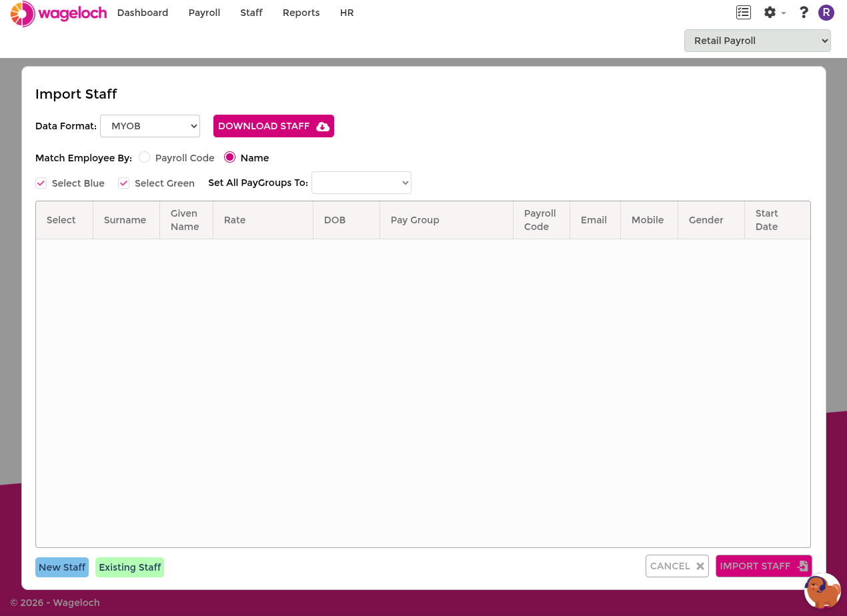The width and height of the screenshot is (847, 616).
Task: Open the support chat mascot
Action: pyautogui.click(x=822, y=591)
